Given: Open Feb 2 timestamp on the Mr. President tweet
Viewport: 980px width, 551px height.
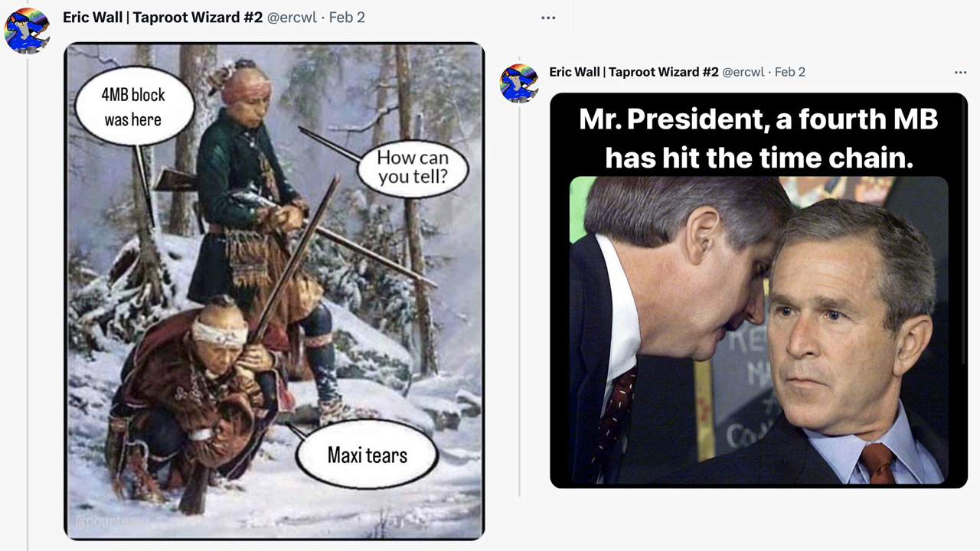Looking at the screenshot, I should point(790,72).
